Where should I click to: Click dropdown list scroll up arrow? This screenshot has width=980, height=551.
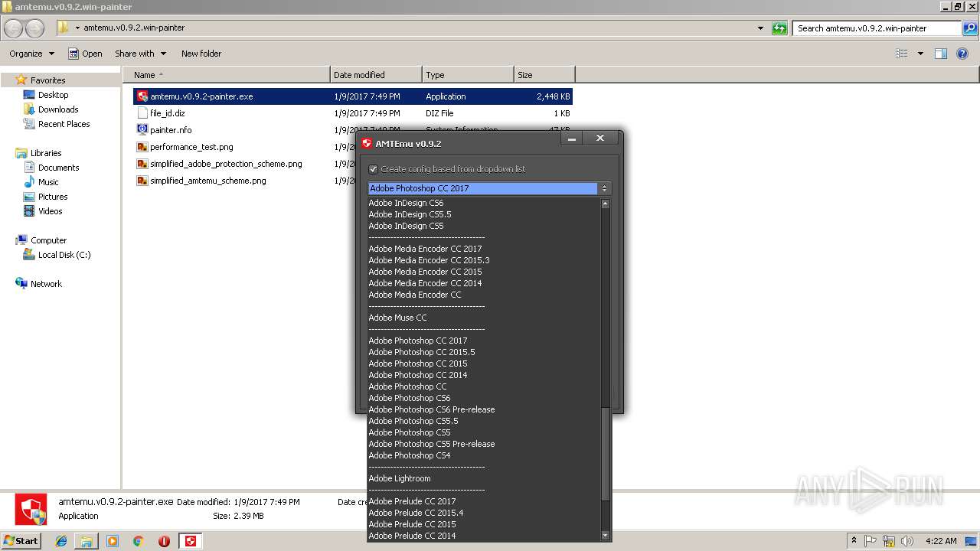click(x=606, y=204)
